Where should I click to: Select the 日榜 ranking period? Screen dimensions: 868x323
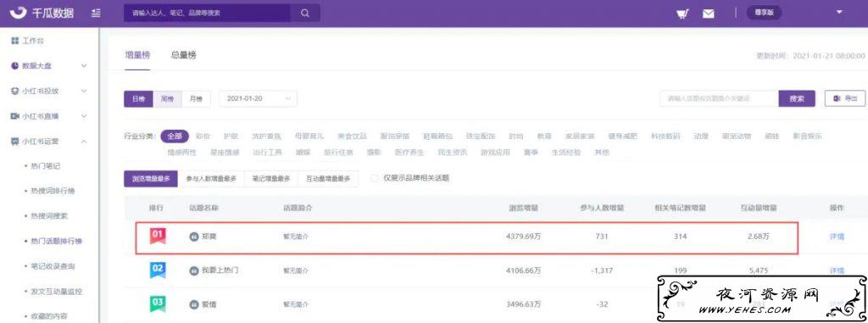[x=138, y=99]
